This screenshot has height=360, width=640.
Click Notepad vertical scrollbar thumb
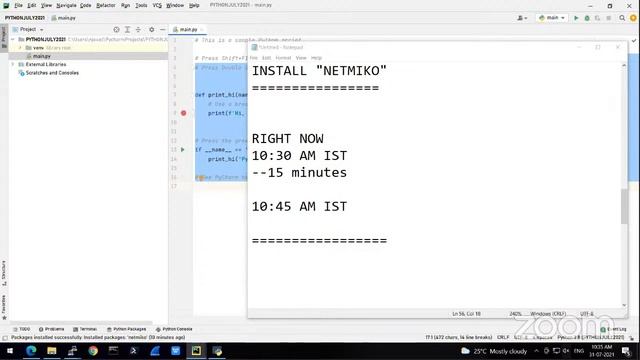[624, 206]
